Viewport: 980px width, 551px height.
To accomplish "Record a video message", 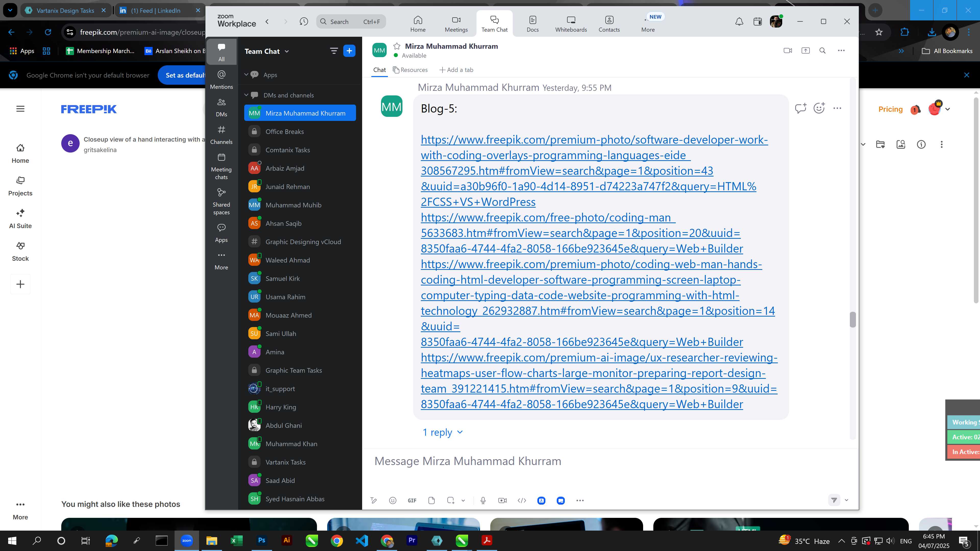I will click(502, 500).
